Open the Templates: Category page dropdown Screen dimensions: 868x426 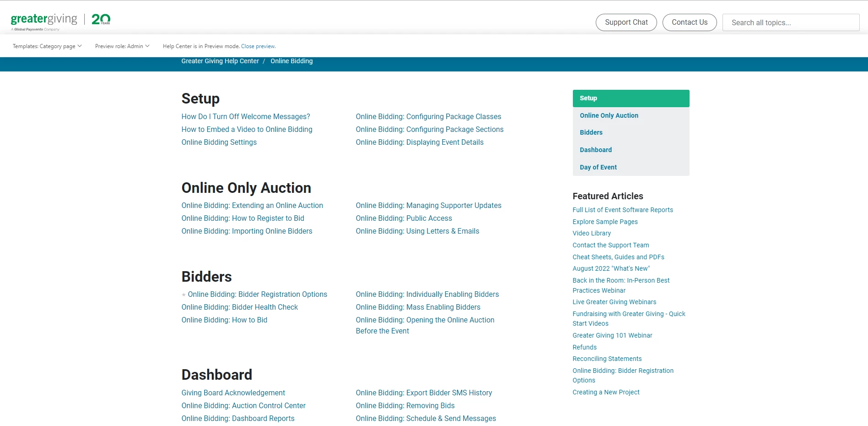47,46
